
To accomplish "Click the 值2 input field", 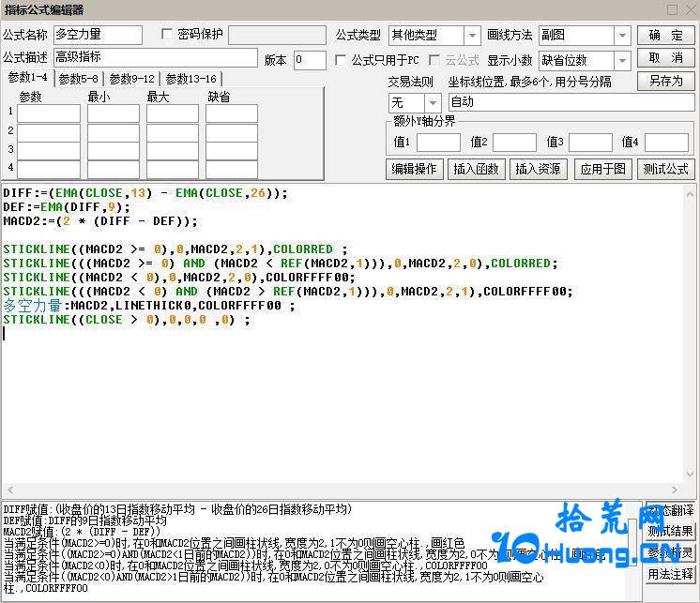I will tap(514, 143).
